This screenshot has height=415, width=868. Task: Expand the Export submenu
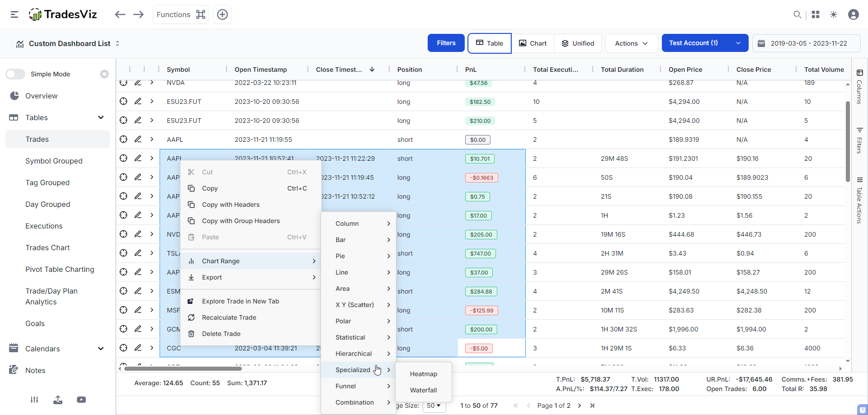tap(251, 277)
